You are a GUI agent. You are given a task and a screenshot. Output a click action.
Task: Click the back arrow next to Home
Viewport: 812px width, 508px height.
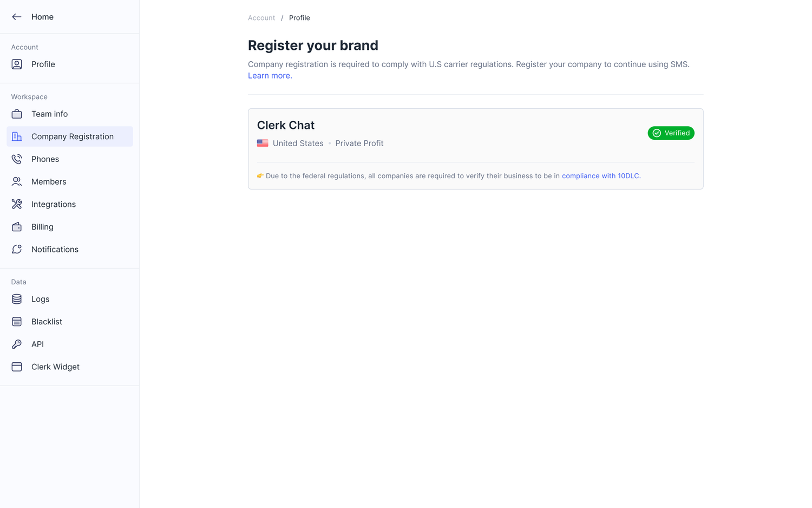click(17, 17)
